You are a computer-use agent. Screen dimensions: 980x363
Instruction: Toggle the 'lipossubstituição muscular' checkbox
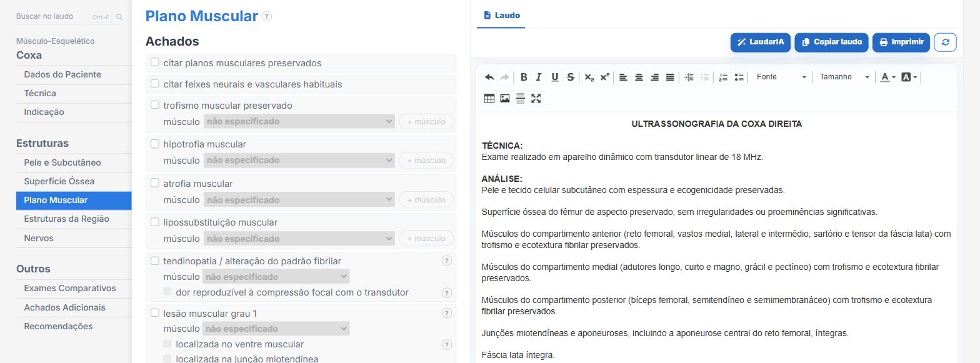point(155,222)
